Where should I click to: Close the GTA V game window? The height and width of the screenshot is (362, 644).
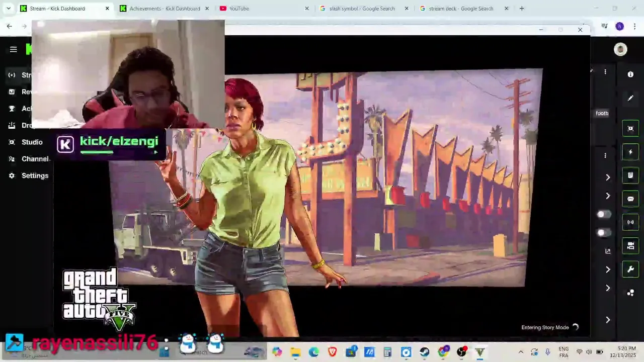pyautogui.click(x=580, y=30)
